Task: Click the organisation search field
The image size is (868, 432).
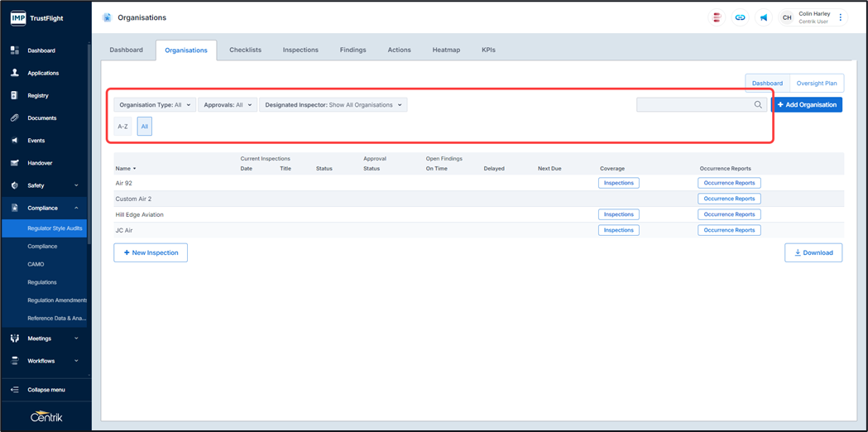Action: click(x=695, y=105)
